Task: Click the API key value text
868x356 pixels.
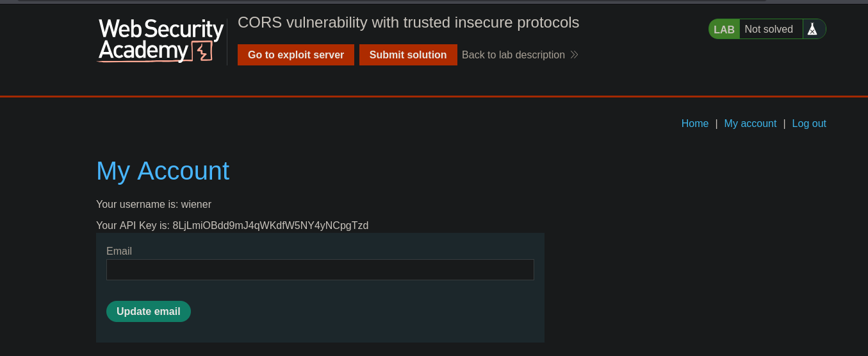Action: [x=270, y=226]
